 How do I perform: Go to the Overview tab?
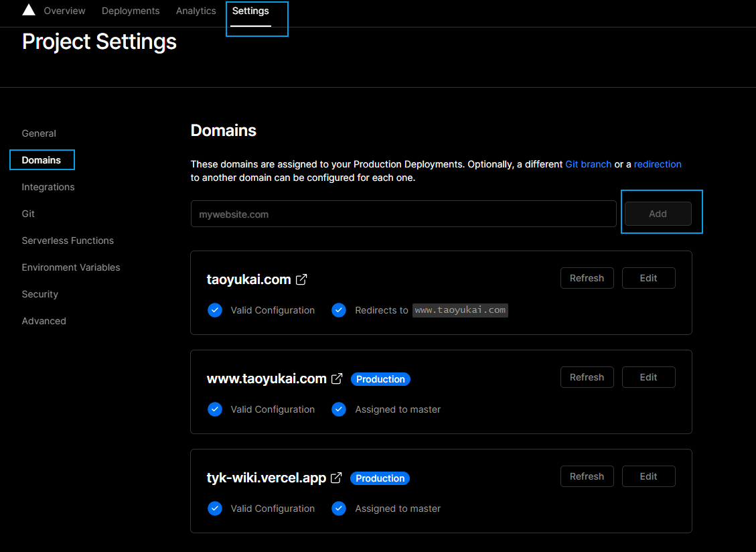coord(64,11)
